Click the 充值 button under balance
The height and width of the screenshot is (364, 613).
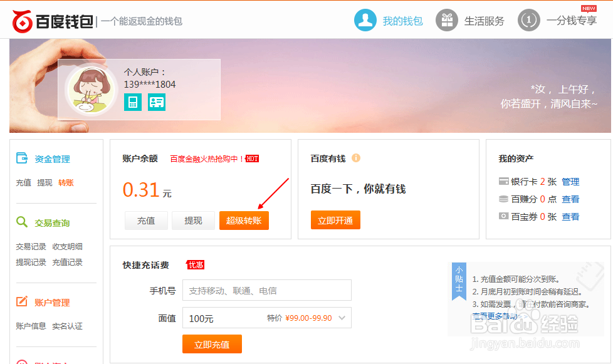point(146,221)
